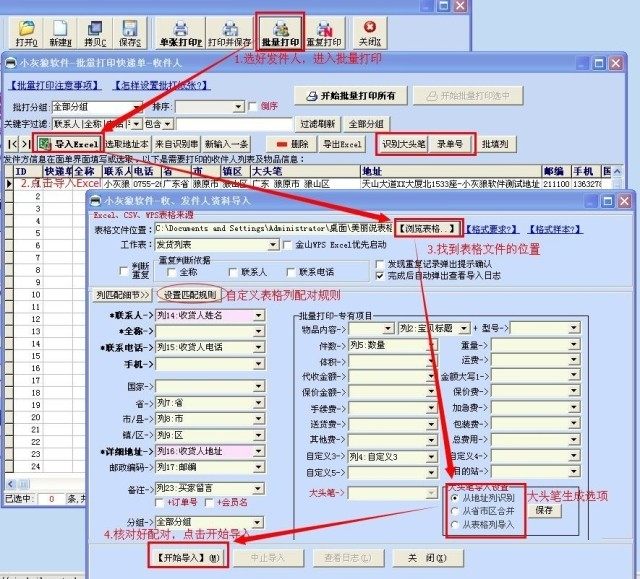
Task: Expand 列匹配细节>> section
Action: [x=122, y=295]
